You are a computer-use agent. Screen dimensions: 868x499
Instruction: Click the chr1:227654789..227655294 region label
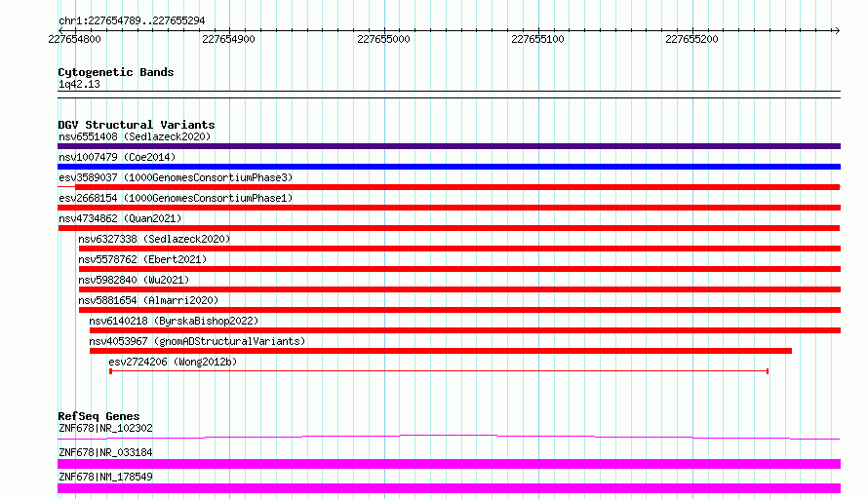click(x=132, y=21)
